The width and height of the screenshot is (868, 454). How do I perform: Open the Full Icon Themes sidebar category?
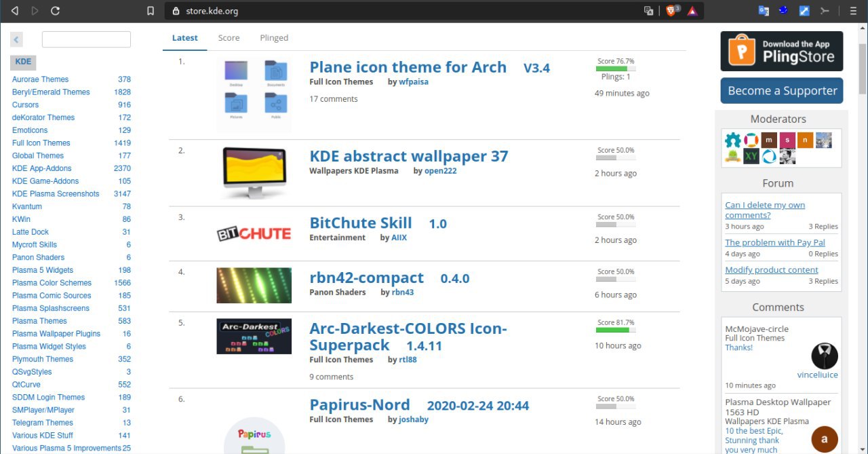click(41, 143)
